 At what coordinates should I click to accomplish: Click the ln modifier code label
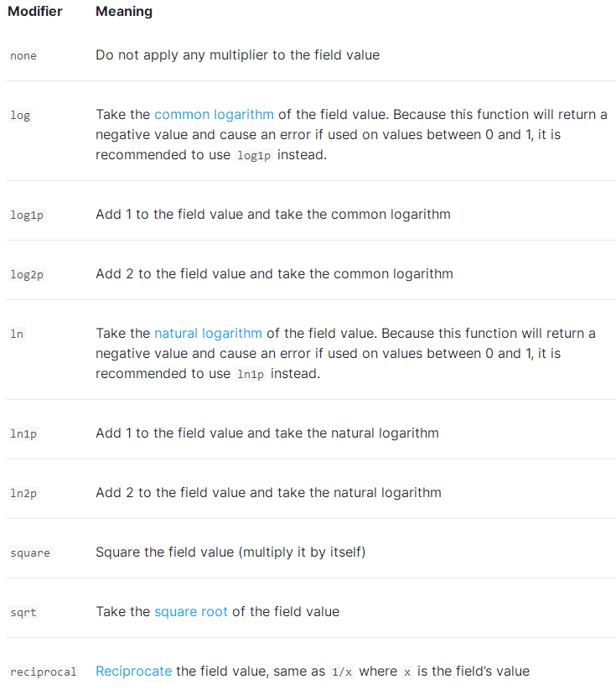(17, 334)
